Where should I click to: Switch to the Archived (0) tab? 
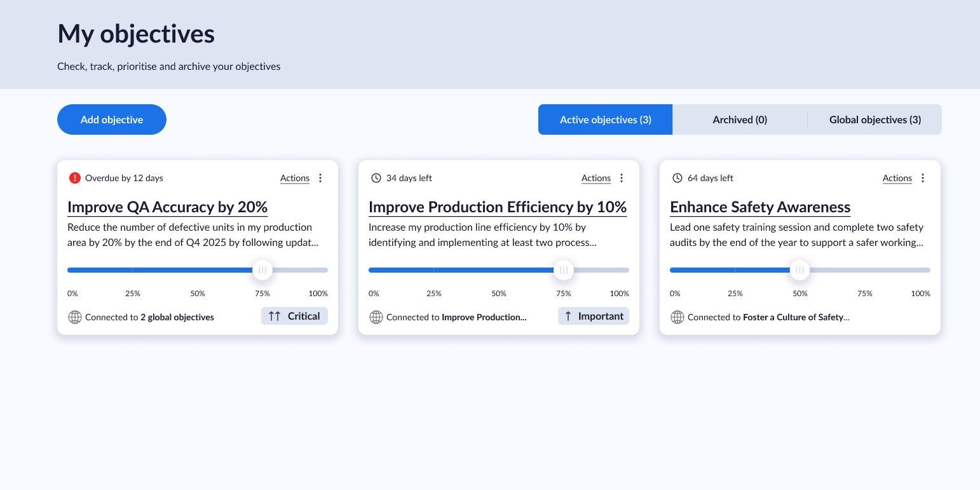pyautogui.click(x=740, y=119)
